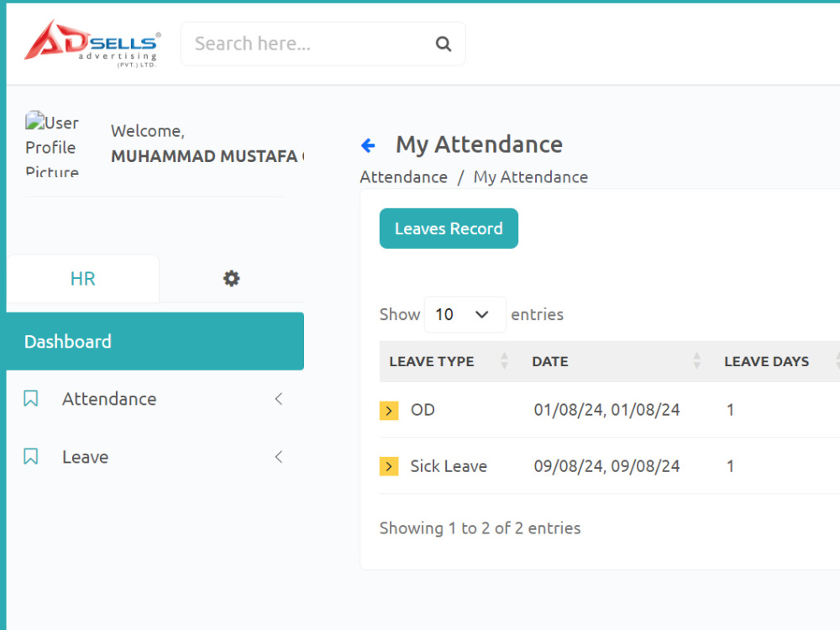Click the My Attendance breadcrumb text
Image resolution: width=840 pixels, height=630 pixels.
tap(530, 177)
